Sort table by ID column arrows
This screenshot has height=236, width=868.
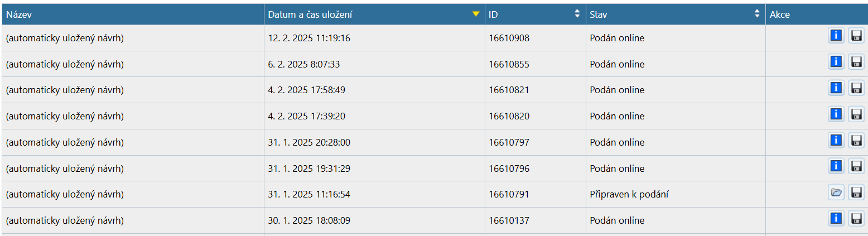point(577,14)
